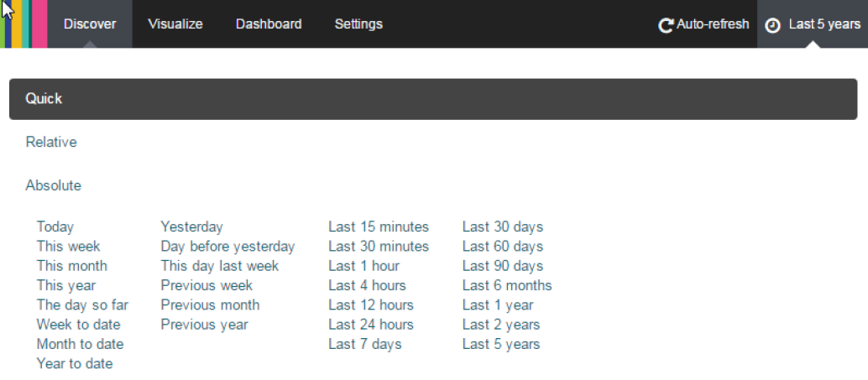The width and height of the screenshot is (868, 380).
Task: Click the Auto-refresh circular arrow icon
Action: tap(666, 25)
